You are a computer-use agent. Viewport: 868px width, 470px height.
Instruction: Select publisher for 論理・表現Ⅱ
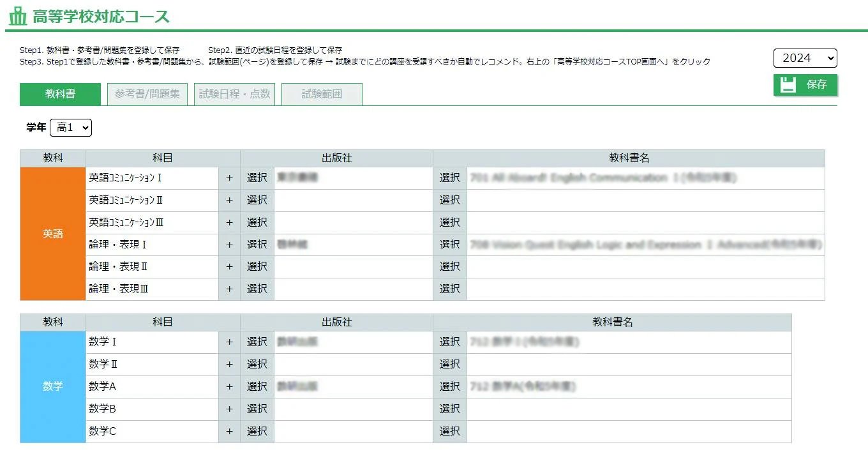[x=257, y=267]
